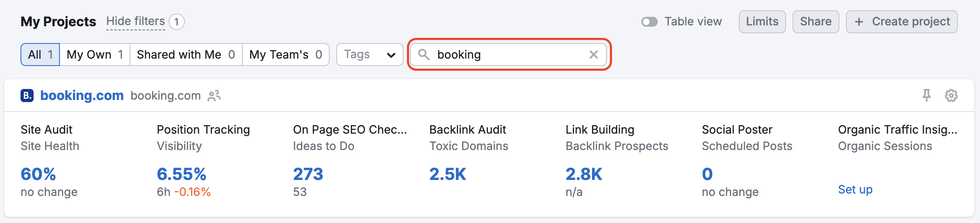This screenshot has height=223, width=980.
Task: Click Set up for Organic Traffic Insights
Action: [x=855, y=189]
